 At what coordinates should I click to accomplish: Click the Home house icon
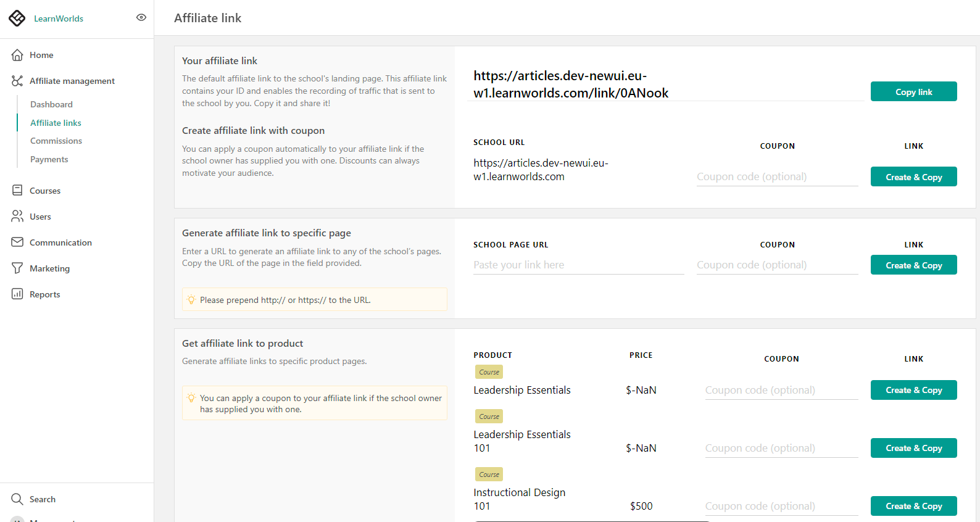[17, 55]
